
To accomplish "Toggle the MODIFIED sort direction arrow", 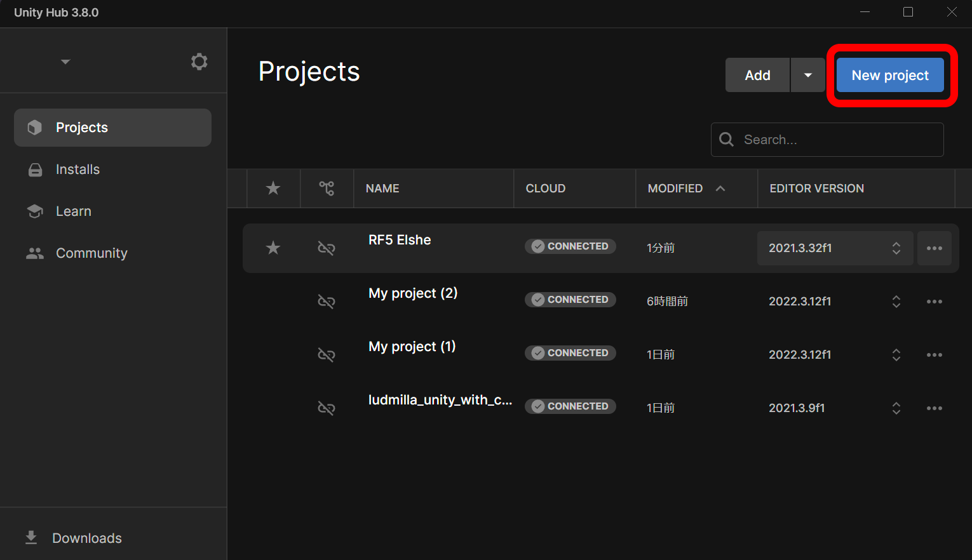I will click(x=720, y=189).
